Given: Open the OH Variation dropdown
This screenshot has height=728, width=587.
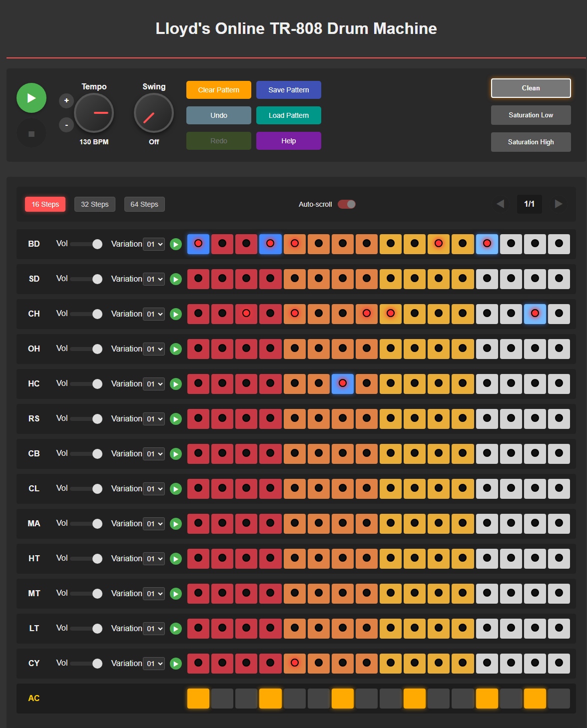Looking at the screenshot, I should point(154,349).
